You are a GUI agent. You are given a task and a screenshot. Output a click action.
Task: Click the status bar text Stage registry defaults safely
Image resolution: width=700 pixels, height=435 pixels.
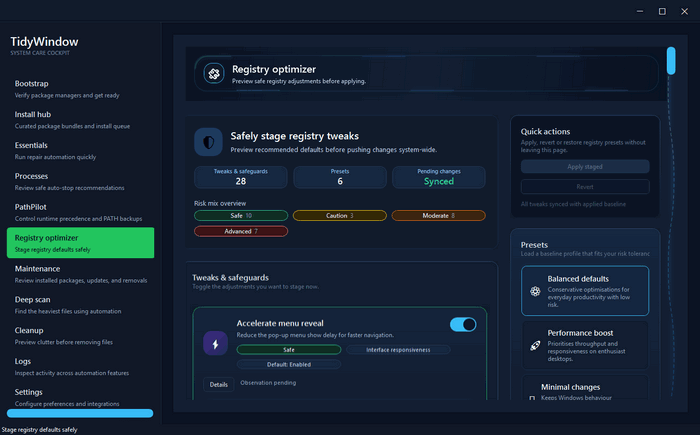(39, 430)
